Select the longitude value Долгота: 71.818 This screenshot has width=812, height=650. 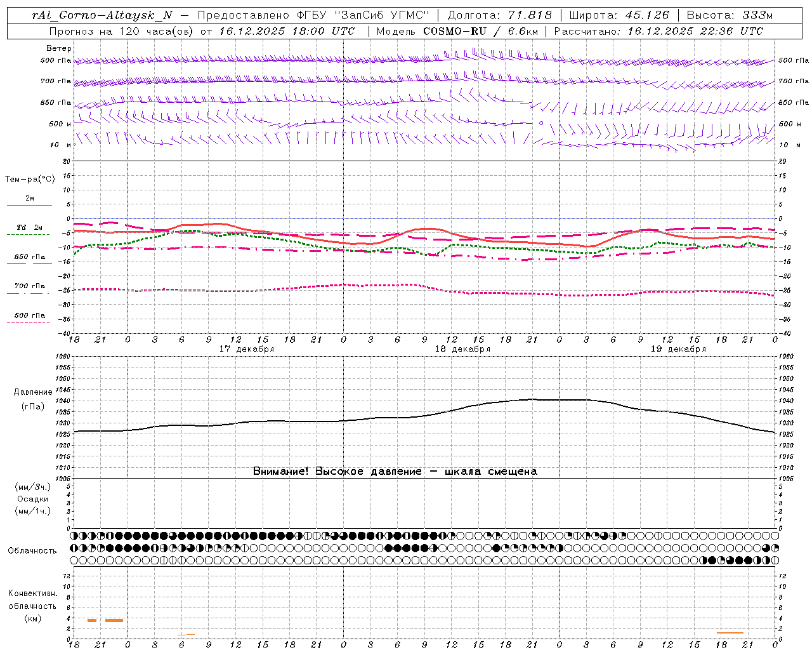coord(500,15)
